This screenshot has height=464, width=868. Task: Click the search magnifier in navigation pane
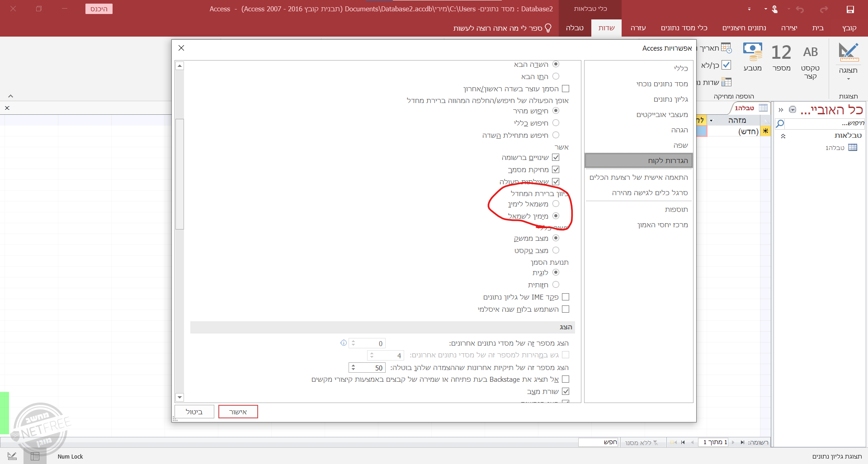point(780,123)
